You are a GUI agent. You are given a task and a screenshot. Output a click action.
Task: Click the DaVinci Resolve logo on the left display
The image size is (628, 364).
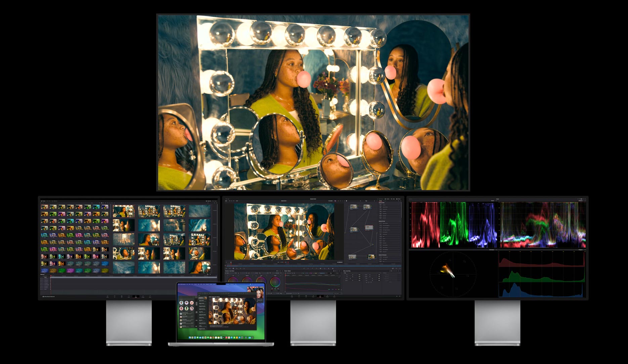pyautogui.click(x=42, y=297)
